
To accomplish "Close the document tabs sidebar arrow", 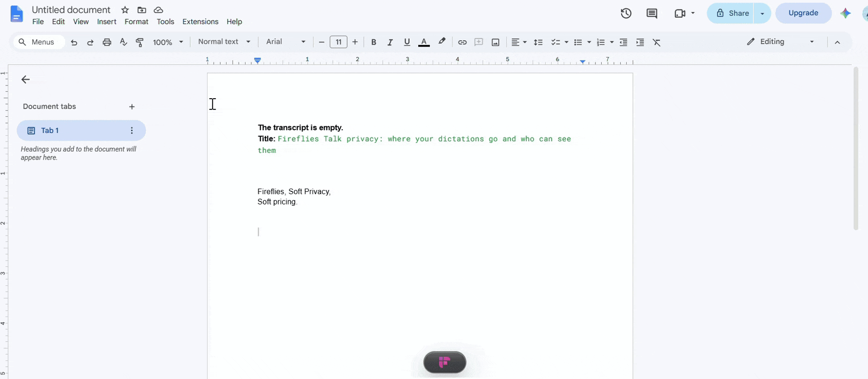I will tap(25, 80).
